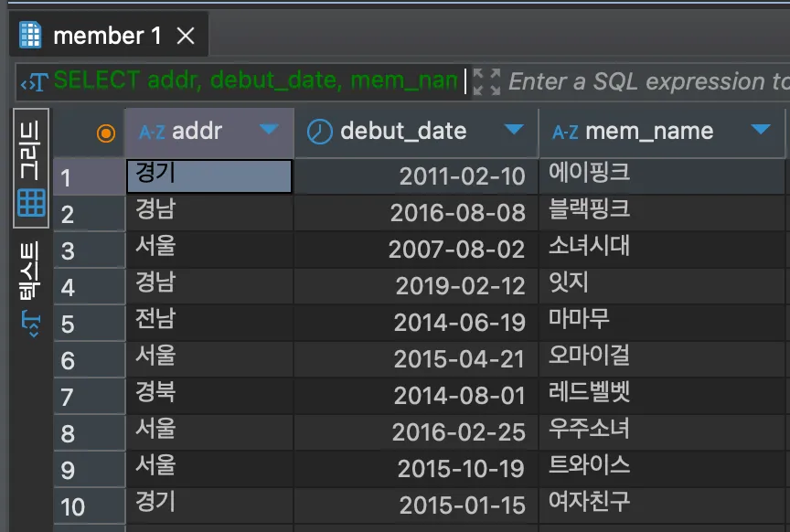Click the date 2015-10-19
The width and height of the screenshot is (790, 532).
pyautogui.click(x=461, y=469)
